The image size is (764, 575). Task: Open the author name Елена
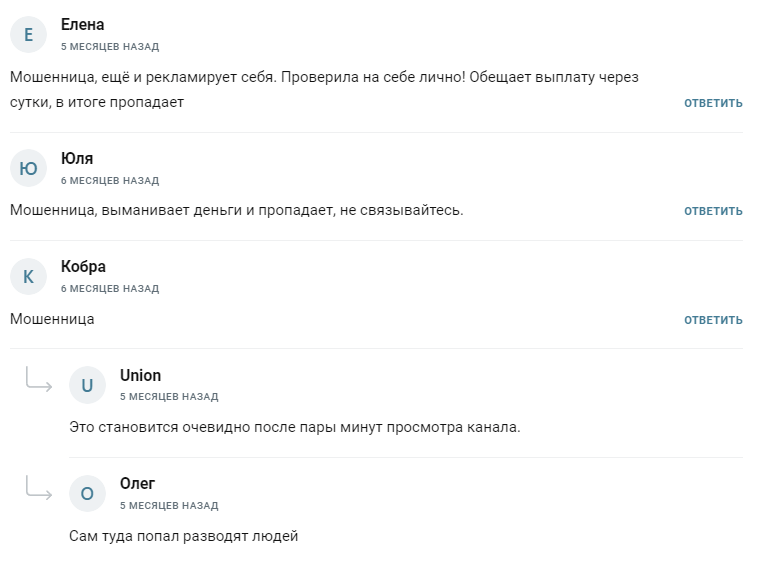(82, 25)
